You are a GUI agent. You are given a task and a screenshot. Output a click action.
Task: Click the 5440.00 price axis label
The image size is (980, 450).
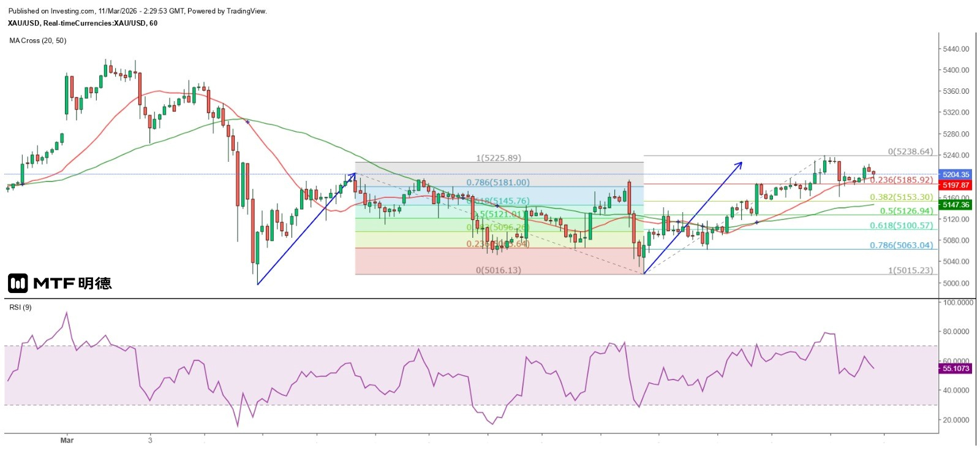point(956,49)
